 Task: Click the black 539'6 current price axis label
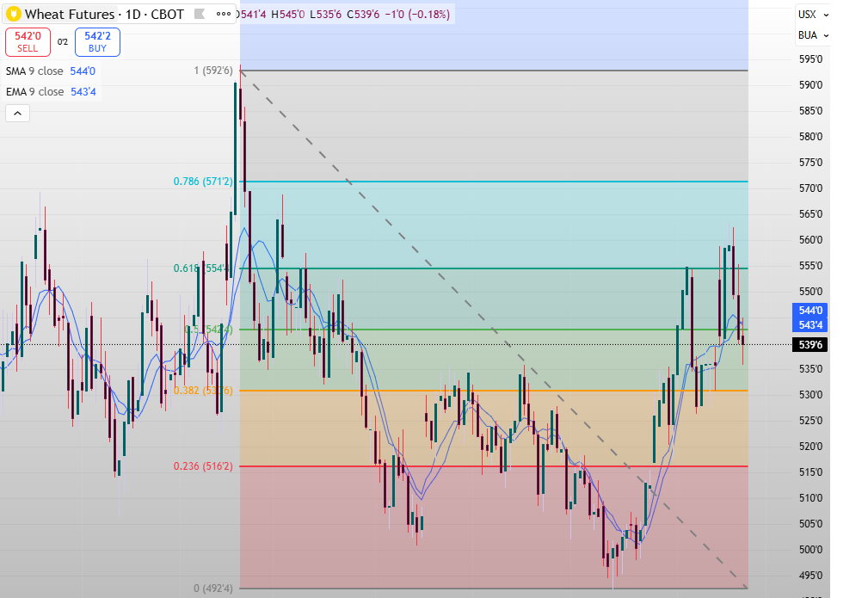tap(810, 345)
